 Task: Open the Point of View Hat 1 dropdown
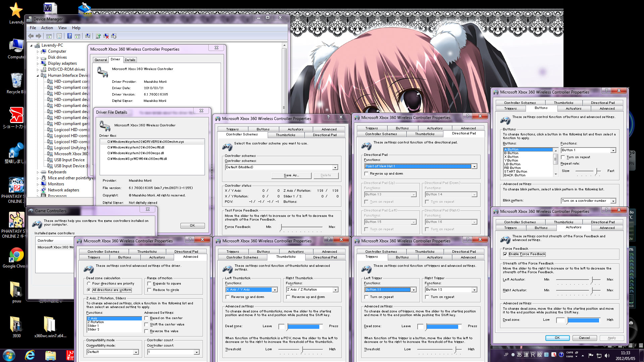point(421,166)
